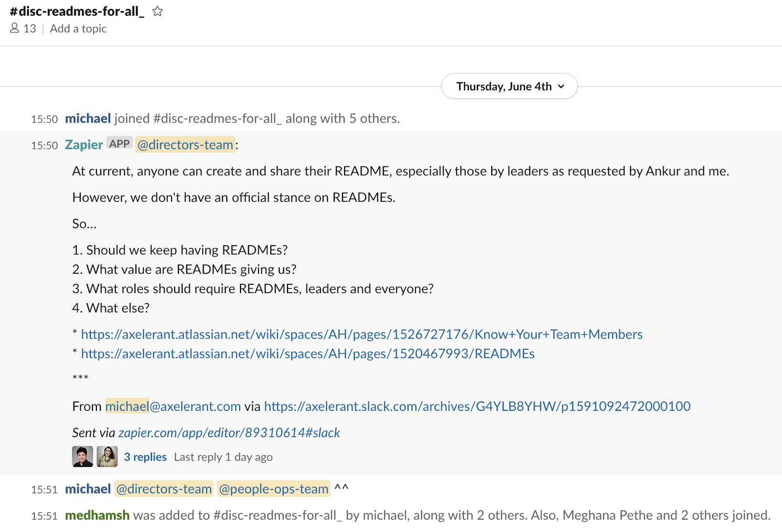The width and height of the screenshot is (782, 532).
Task: Open the channel members list icon
Action: (15, 28)
